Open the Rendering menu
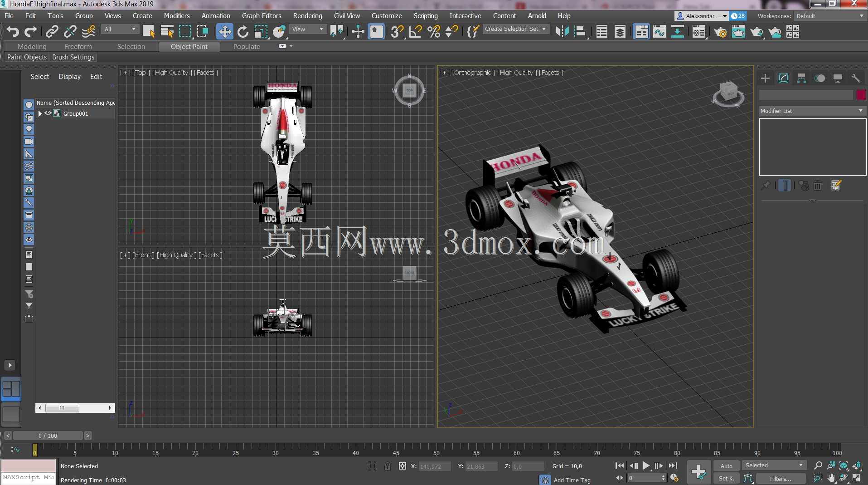The height and width of the screenshot is (485, 868). tap(307, 15)
